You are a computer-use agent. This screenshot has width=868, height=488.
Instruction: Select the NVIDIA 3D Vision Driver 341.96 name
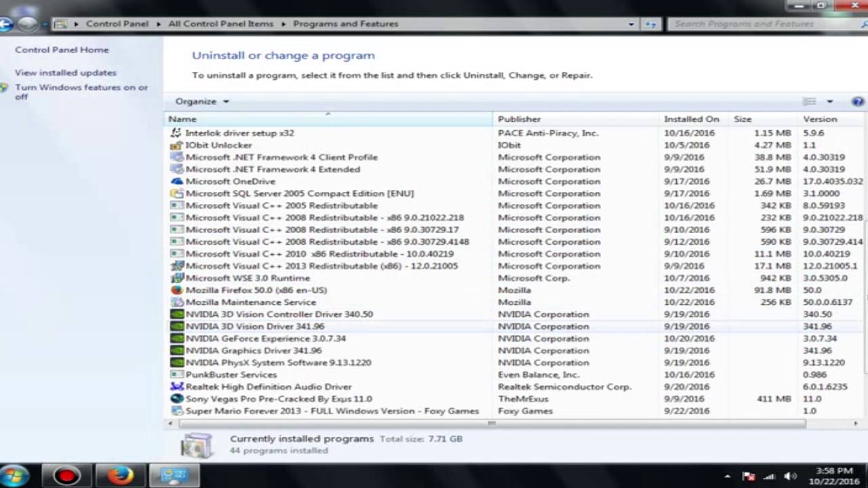tap(255, 327)
